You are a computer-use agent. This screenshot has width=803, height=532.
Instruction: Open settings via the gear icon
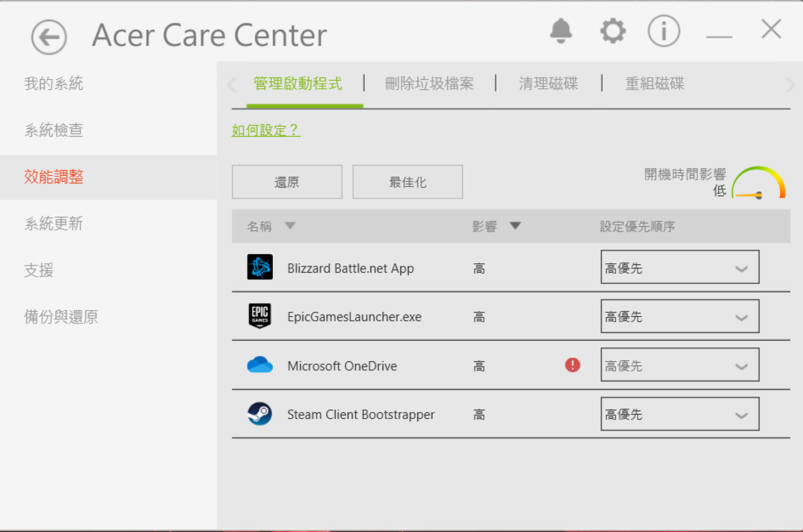point(612,31)
